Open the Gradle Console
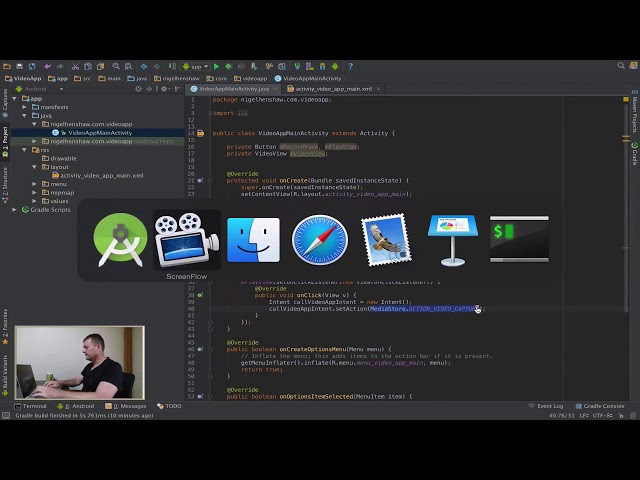The height and width of the screenshot is (480, 640). (x=600, y=406)
